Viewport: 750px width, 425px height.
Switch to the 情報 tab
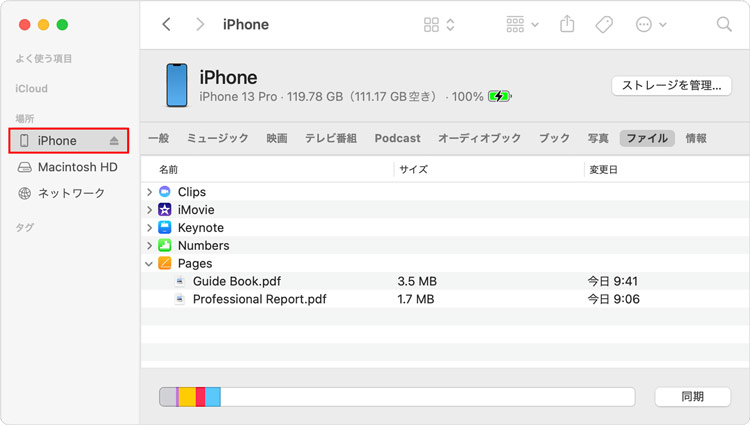coord(696,138)
